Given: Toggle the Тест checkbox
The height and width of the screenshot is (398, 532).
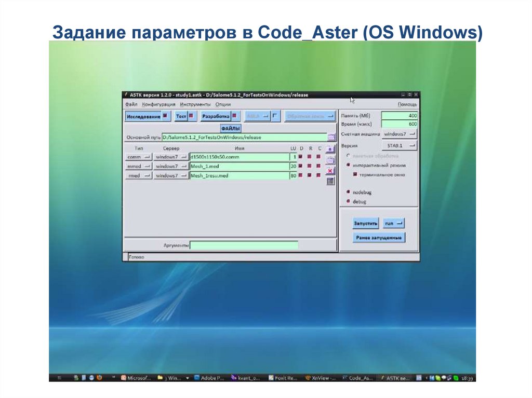Looking at the screenshot, I should coord(191,116).
